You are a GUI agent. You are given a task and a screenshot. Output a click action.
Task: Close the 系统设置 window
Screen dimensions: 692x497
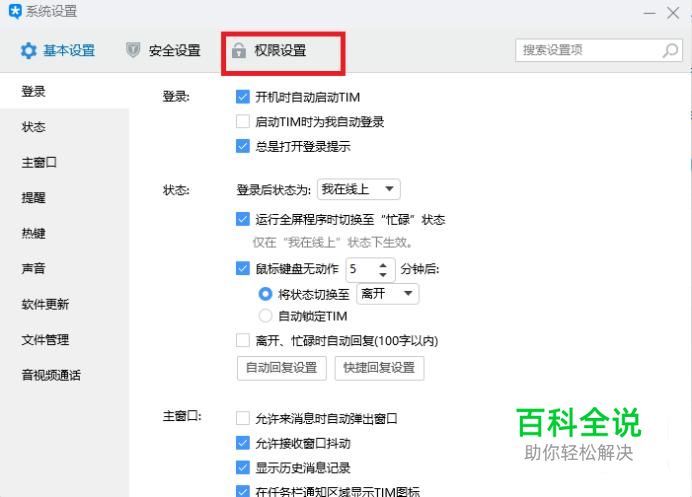click(673, 13)
